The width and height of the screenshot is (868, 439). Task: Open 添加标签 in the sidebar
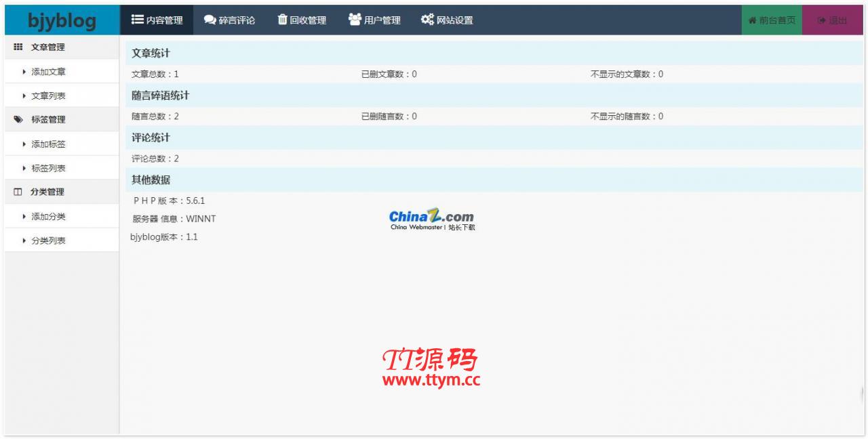[x=62, y=144]
